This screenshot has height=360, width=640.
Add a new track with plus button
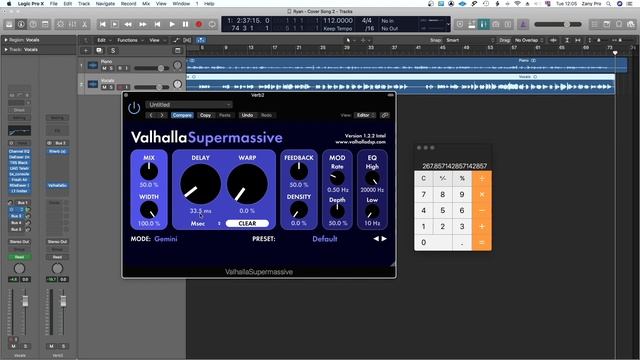point(86,51)
